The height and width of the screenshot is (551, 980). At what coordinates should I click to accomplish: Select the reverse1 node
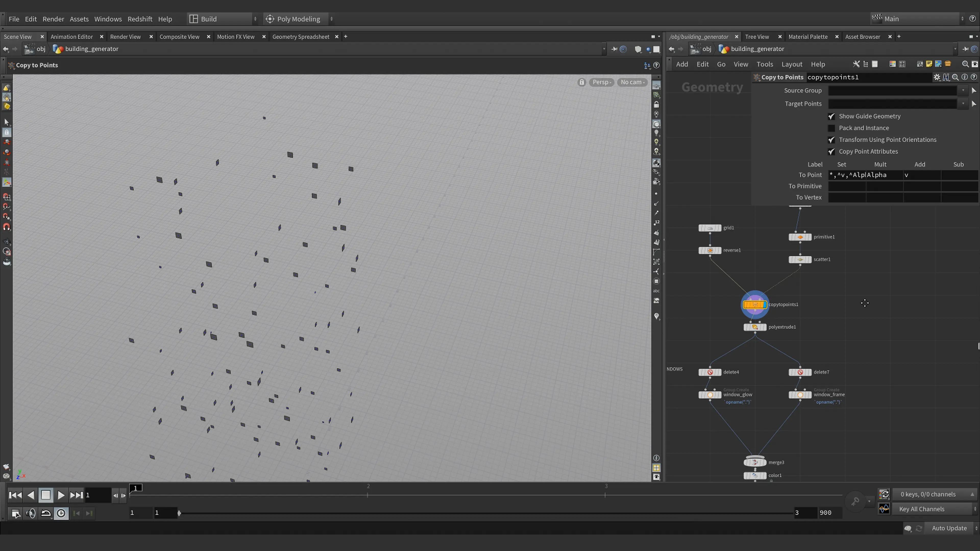tap(710, 250)
